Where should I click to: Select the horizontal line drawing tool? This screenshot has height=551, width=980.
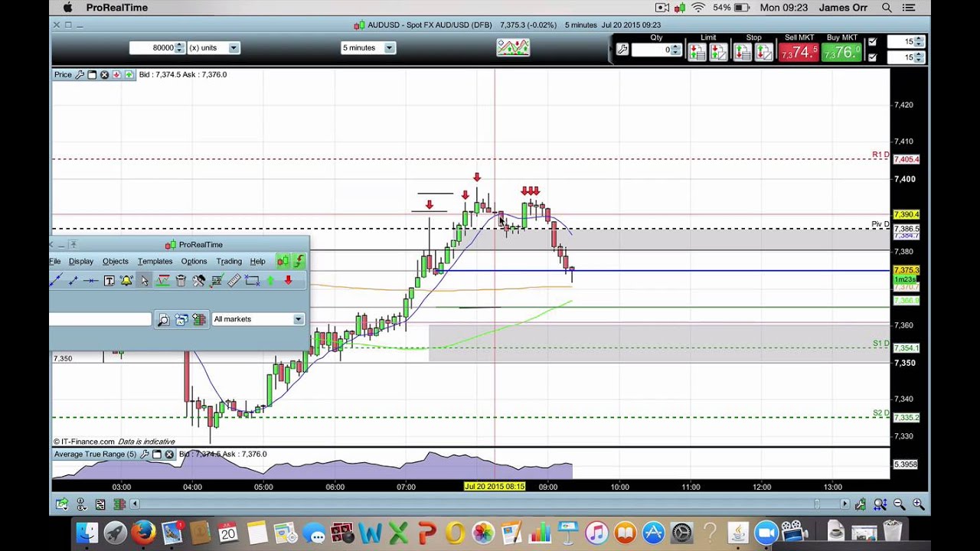pyautogui.click(x=90, y=281)
